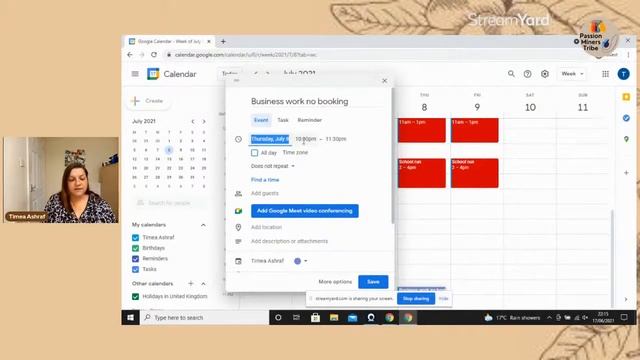Image resolution: width=640 pixels, height=360 pixels.
Task: Open Does not repeat dropdown
Action: tap(273, 166)
